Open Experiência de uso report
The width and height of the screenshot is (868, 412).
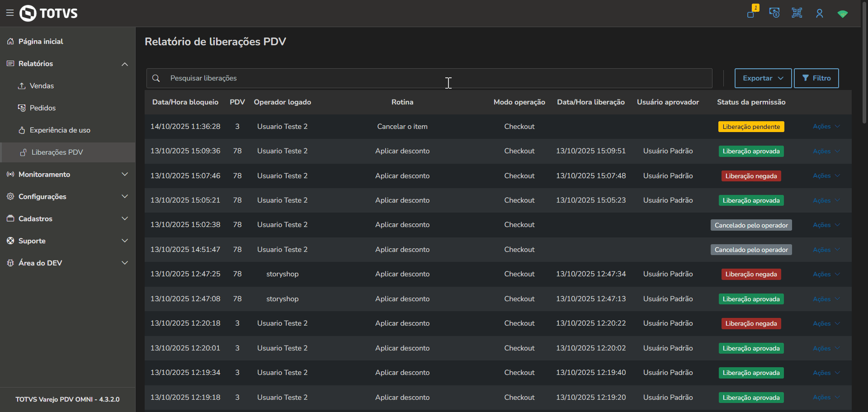click(x=60, y=130)
